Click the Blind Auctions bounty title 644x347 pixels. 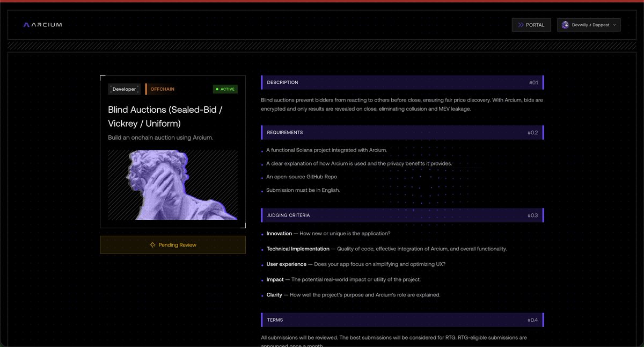[165, 117]
